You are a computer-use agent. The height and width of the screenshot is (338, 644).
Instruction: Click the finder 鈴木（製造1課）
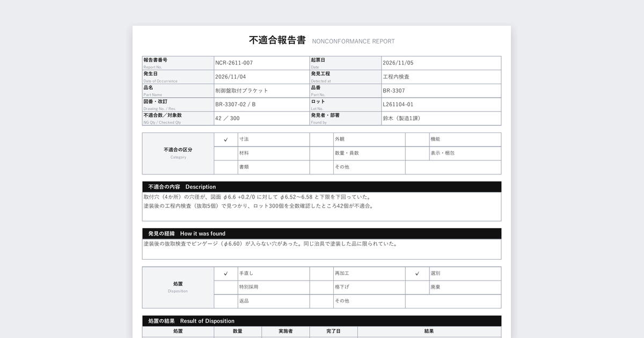[x=403, y=119]
